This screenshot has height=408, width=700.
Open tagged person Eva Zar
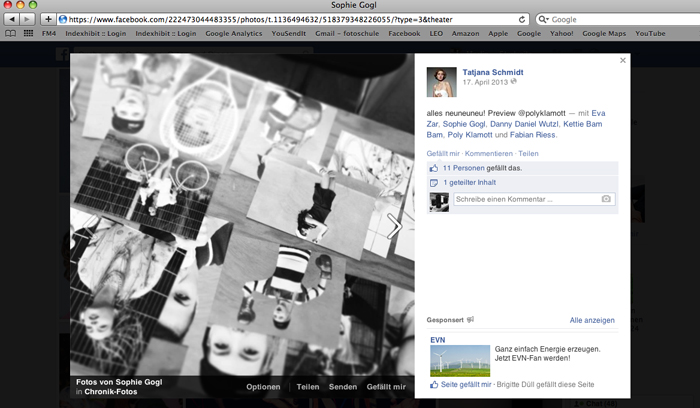[598, 113]
